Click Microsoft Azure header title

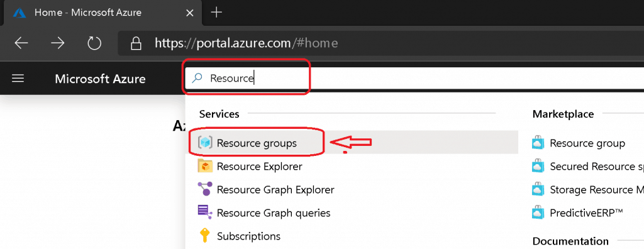(x=100, y=79)
